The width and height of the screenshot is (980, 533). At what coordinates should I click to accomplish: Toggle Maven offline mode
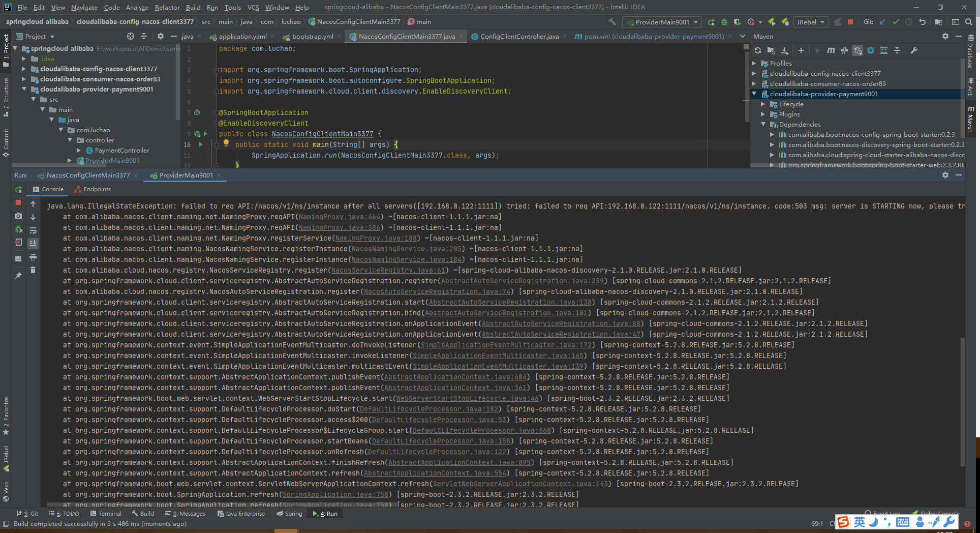coord(844,50)
